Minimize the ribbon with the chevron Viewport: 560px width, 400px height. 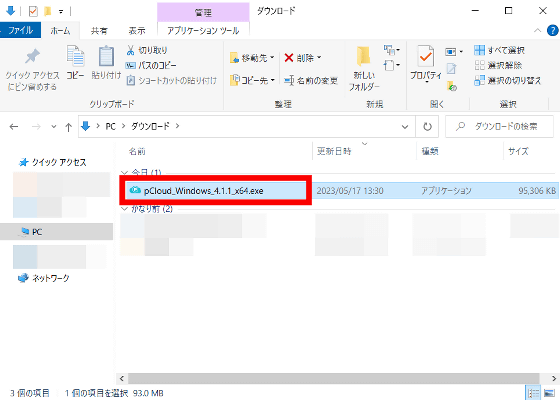pos(537,31)
